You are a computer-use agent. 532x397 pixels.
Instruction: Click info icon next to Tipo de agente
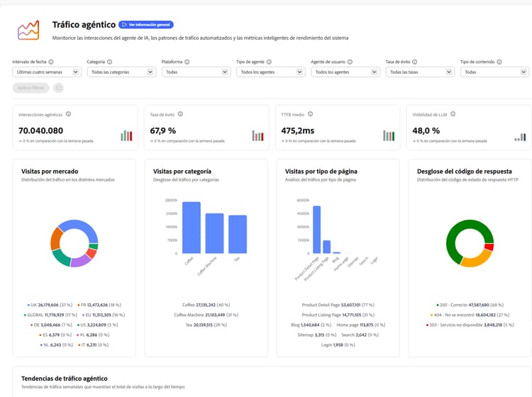coord(269,62)
